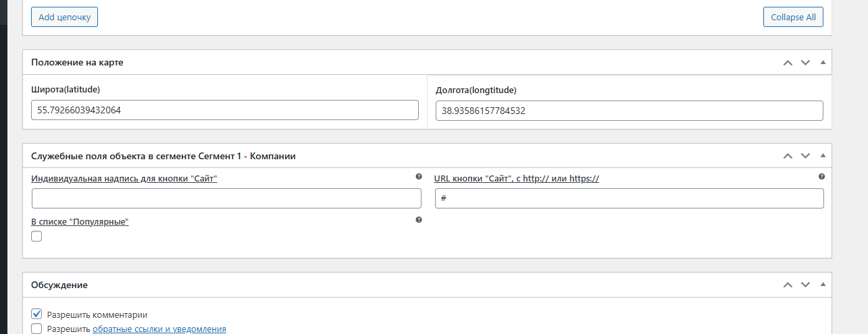Click the Долгота longitude input field
The width and height of the screenshot is (868, 334).
click(x=629, y=111)
